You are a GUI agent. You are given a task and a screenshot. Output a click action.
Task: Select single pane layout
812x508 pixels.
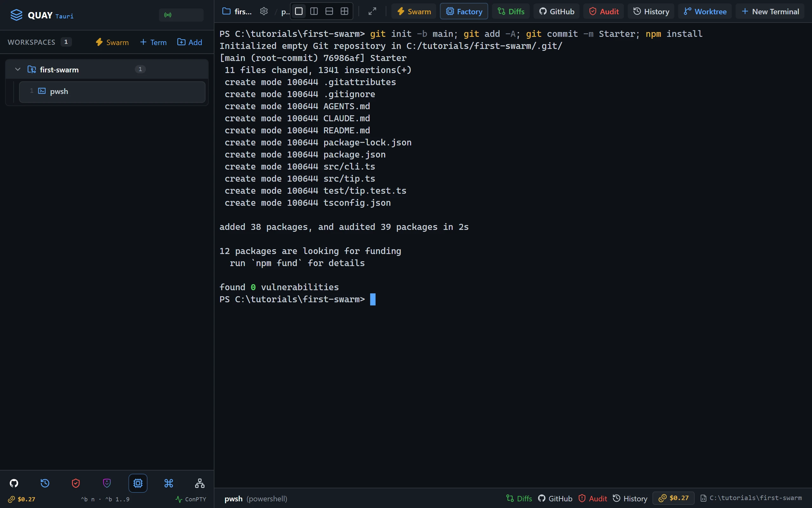[298, 11]
